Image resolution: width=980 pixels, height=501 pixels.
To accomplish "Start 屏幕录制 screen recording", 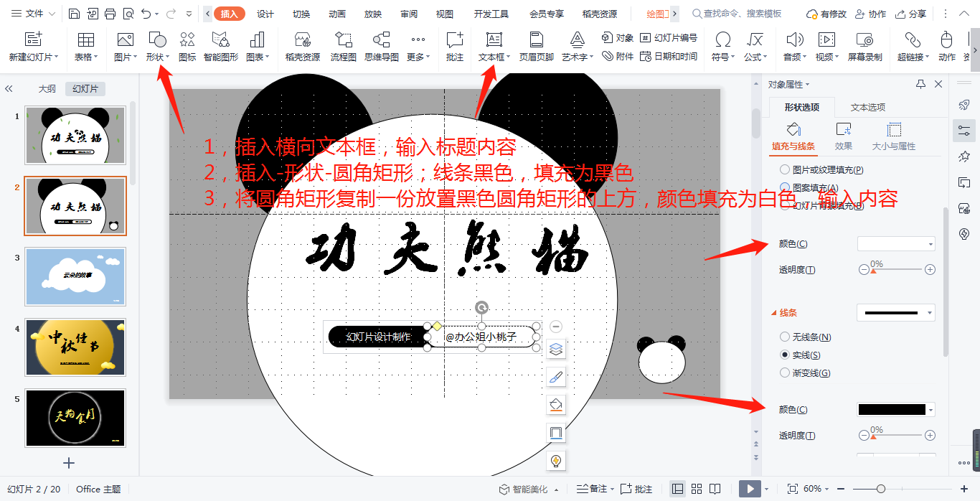I will click(x=864, y=47).
